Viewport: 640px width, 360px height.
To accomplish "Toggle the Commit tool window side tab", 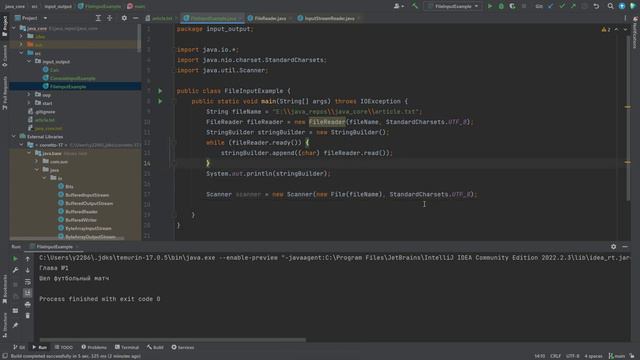I will point(4,56).
